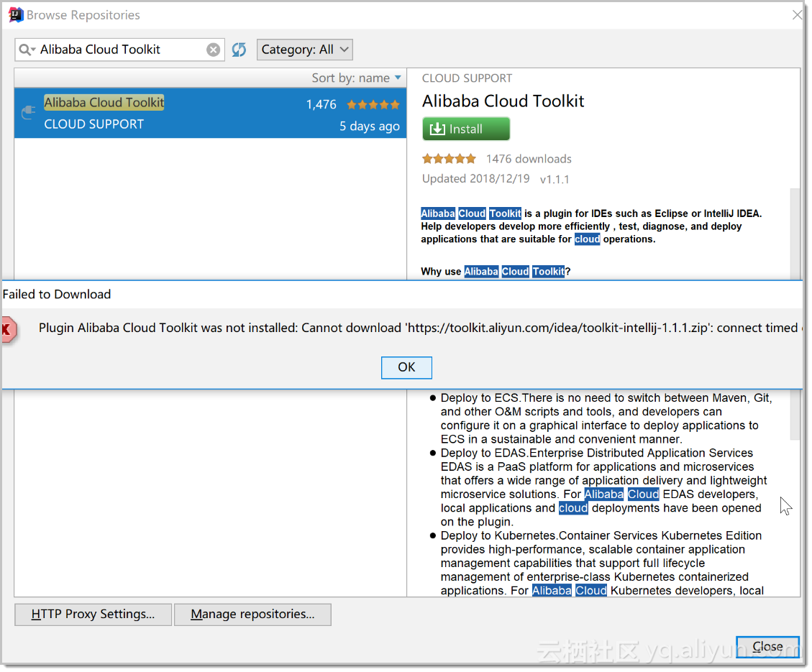812x672 pixels.
Task: Click the Install button
Action: tap(465, 129)
